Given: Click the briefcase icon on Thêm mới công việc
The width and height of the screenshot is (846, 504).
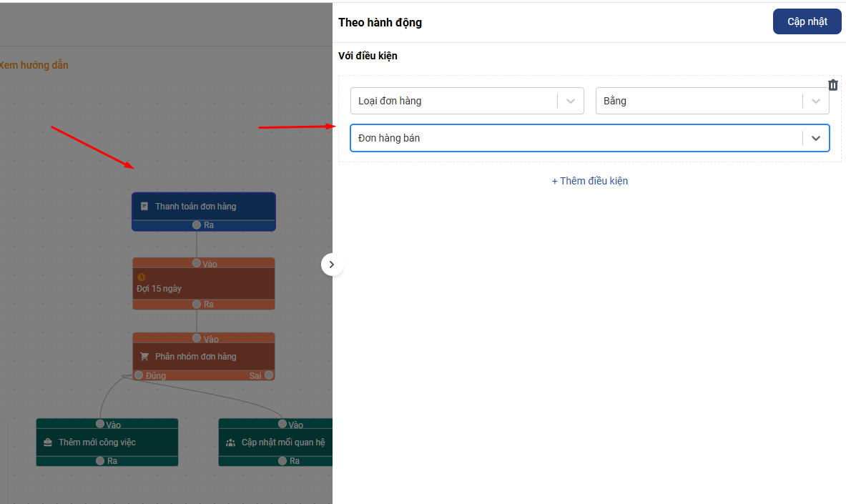Looking at the screenshot, I should (x=48, y=443).
